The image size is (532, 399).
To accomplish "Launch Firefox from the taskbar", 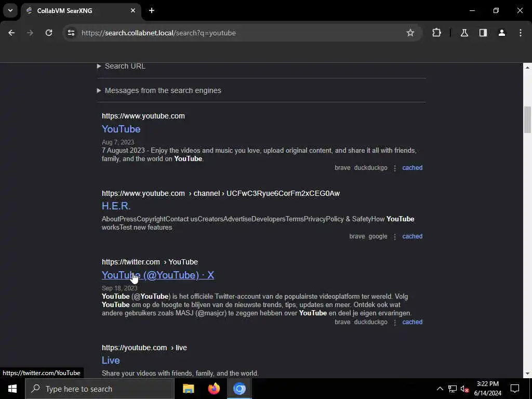I will click(x=214, y=389).
